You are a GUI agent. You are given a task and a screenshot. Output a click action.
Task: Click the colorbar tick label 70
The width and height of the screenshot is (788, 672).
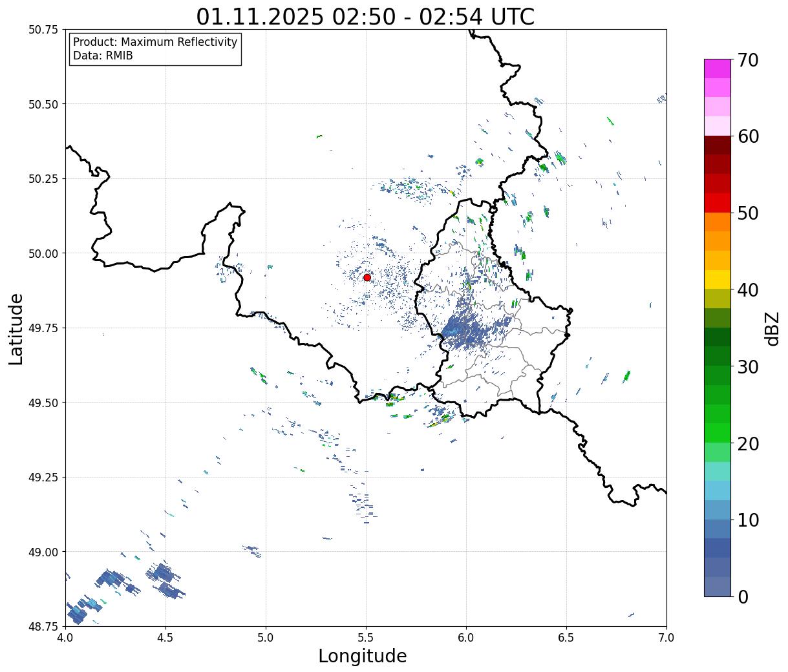pos(748,60)
